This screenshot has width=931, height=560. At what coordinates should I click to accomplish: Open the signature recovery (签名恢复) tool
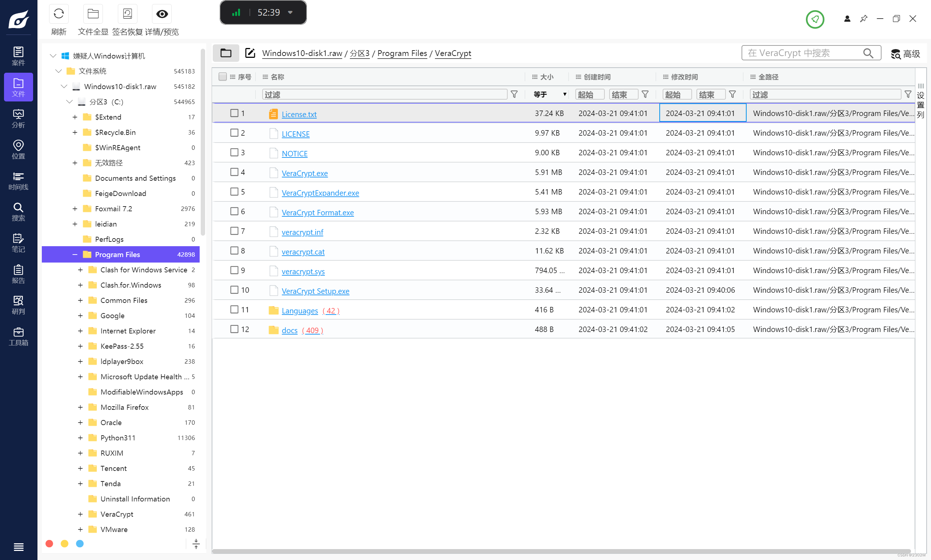click(127, 14)
